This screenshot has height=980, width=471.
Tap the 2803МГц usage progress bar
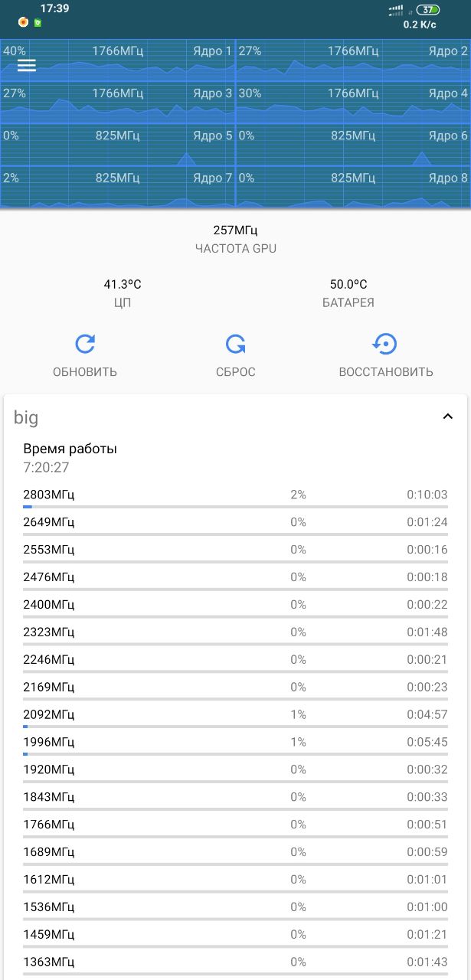coord(235,507)
